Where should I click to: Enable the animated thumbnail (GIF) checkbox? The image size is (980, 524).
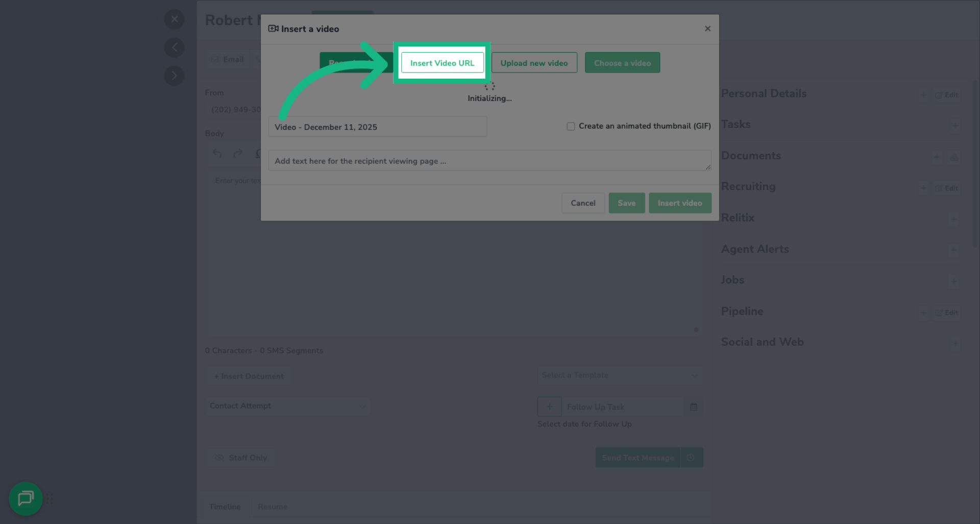point(571,126)
